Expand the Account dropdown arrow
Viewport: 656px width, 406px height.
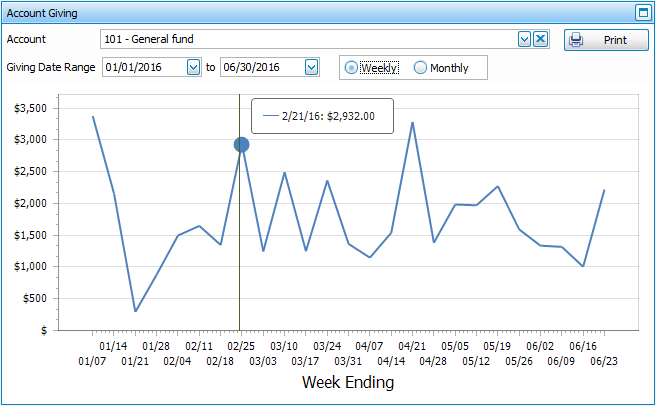[524, 39]
